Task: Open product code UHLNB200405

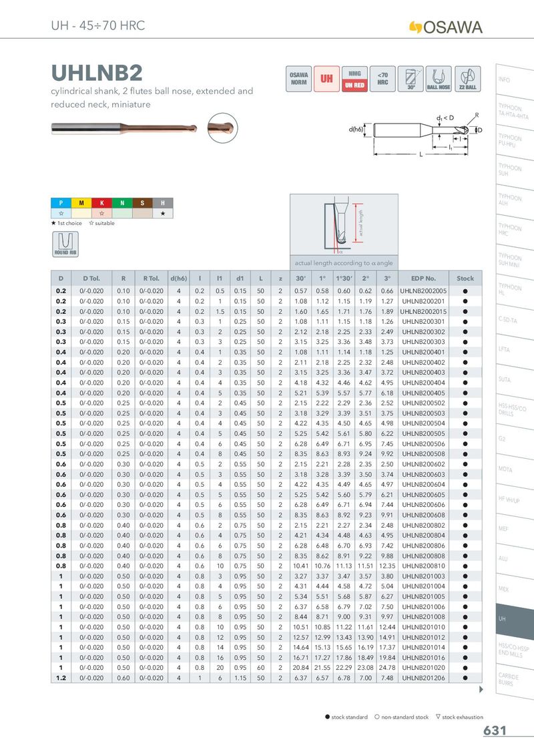Action: (x=424, y=393)
